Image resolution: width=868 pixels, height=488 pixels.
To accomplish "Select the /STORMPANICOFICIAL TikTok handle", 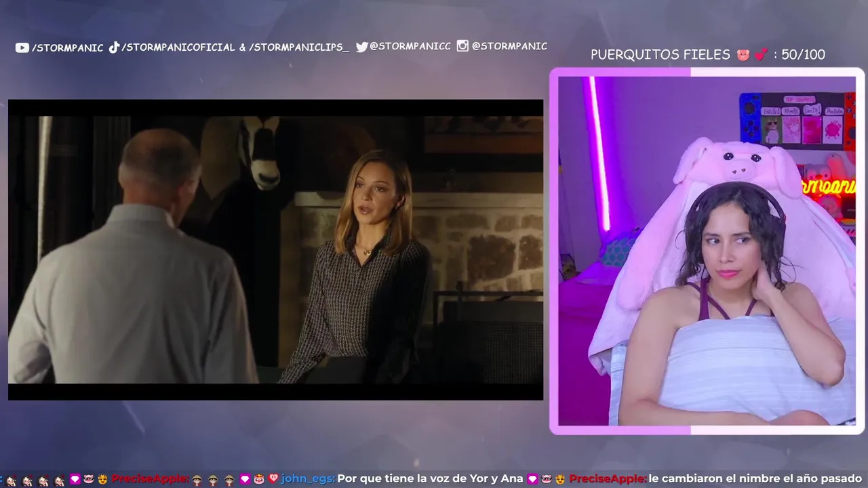I will click(x=178, y=47).
